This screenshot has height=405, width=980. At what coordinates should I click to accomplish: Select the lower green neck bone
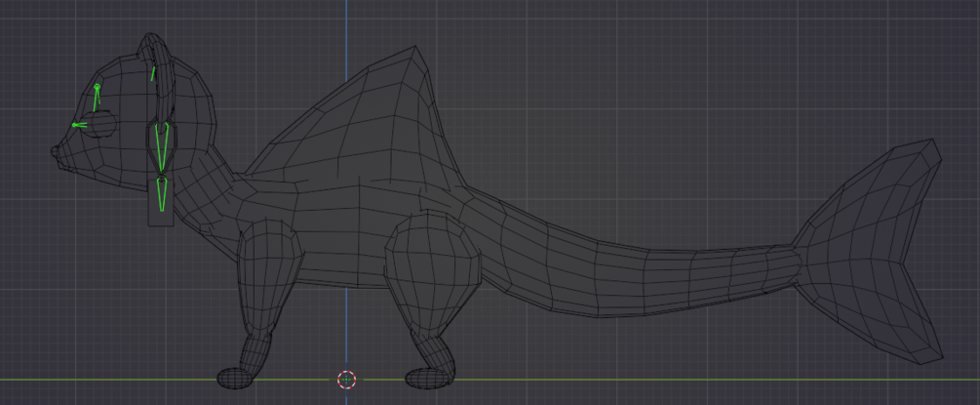click(162, 194)
